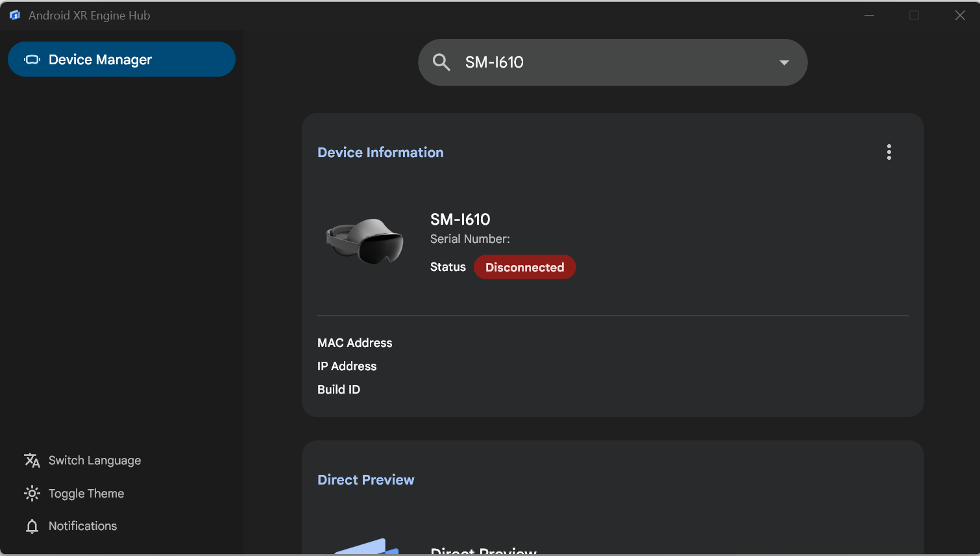The width and height of the screenshot is (980, 556).
Task: Click the Serial Number label
Action: point(470,239)
